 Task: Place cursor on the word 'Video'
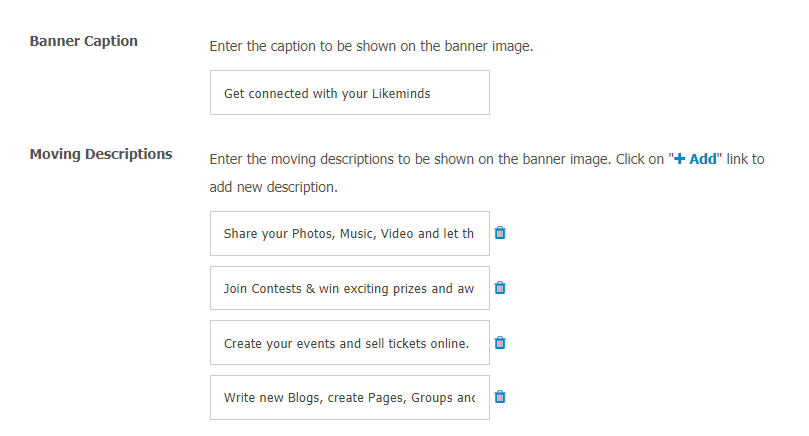[x=397, y=234]
